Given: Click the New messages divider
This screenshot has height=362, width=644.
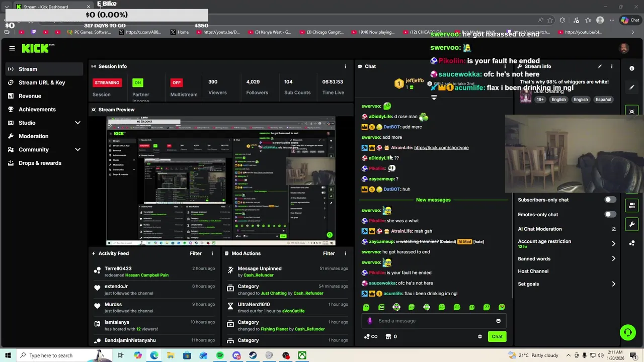Looking at the screenshot, I should point(433,200).
